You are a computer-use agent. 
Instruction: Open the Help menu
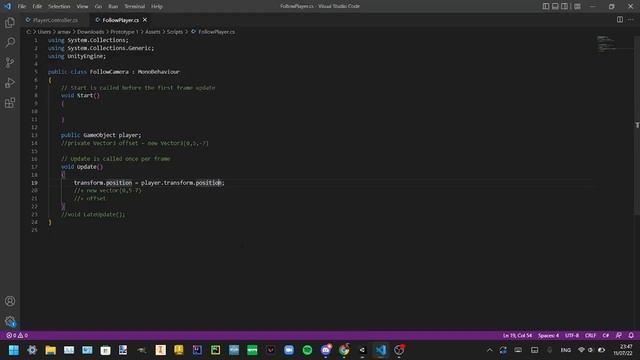click(157, 6)
